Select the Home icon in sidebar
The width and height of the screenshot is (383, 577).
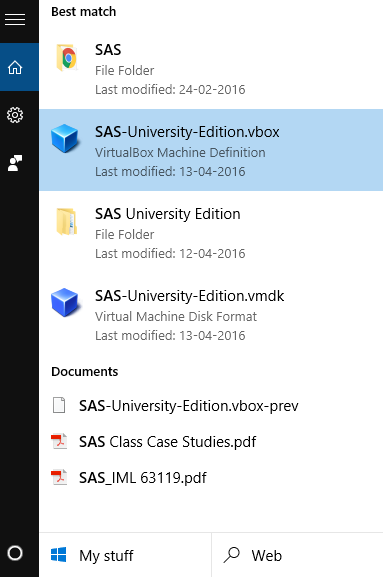(15, 67)
